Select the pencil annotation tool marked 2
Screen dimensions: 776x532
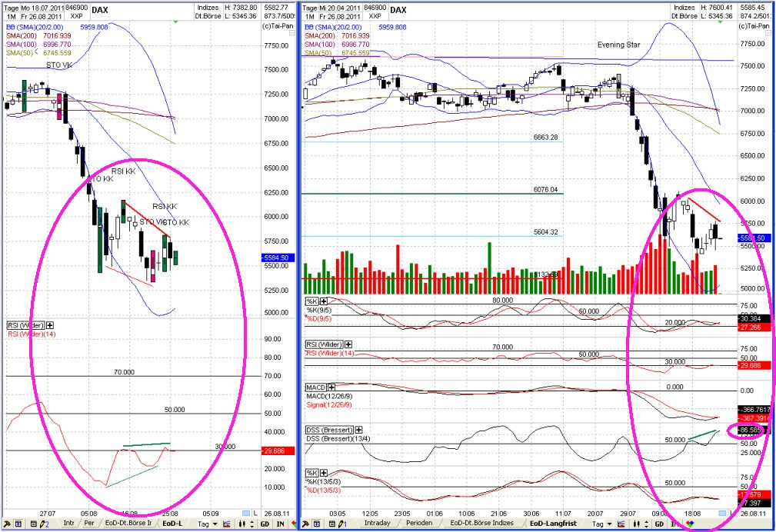(x=42, y=524)
